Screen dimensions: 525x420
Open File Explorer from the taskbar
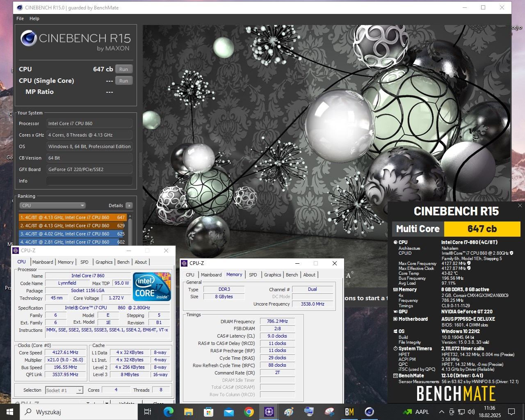pyautogui.click(x=188, y=412)
